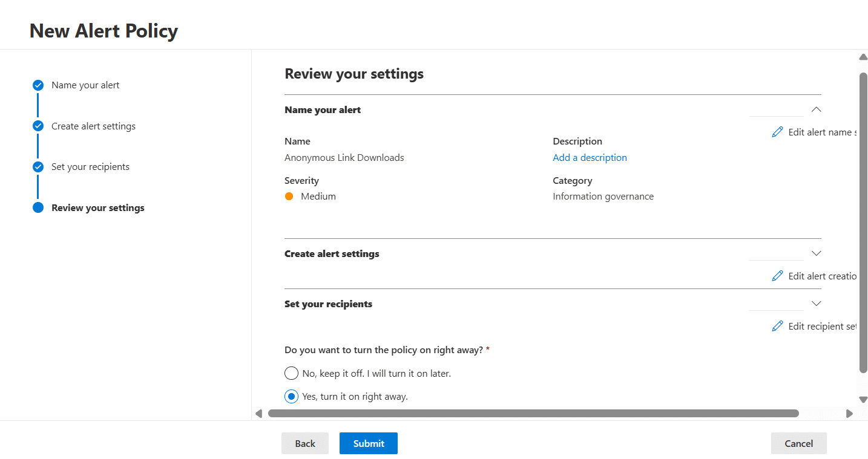Click the 'Set your recipients' section heading
Image resolution: width=868 pixels, height=459 pixels.
click(328, 304)
